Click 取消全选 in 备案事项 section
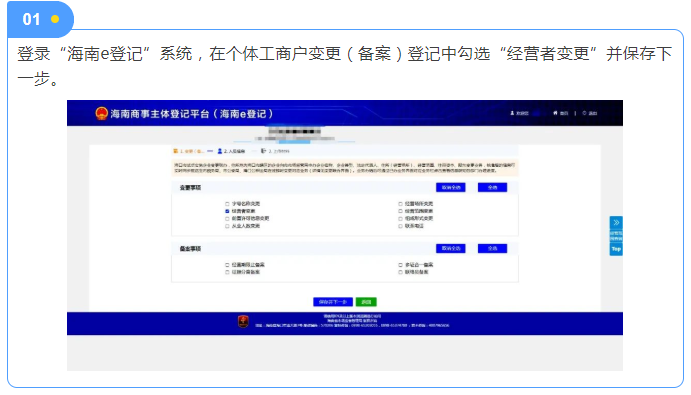 click(451, 249)
